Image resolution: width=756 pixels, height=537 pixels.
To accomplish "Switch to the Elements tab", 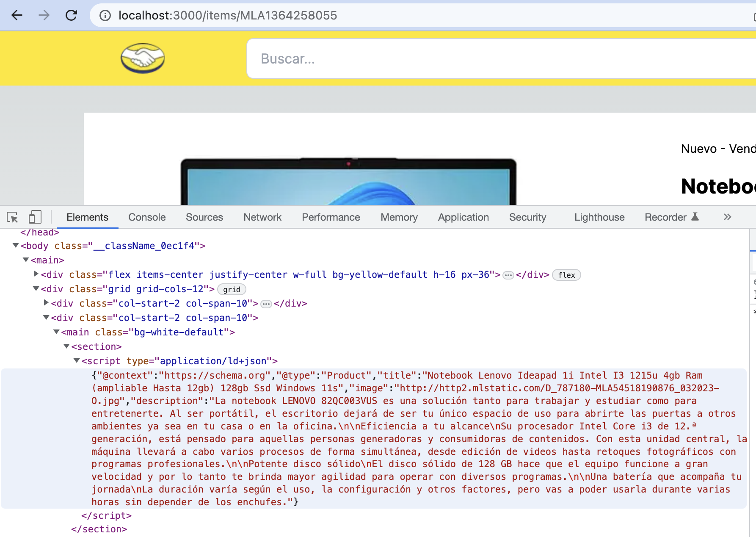I will coord(87,217).
